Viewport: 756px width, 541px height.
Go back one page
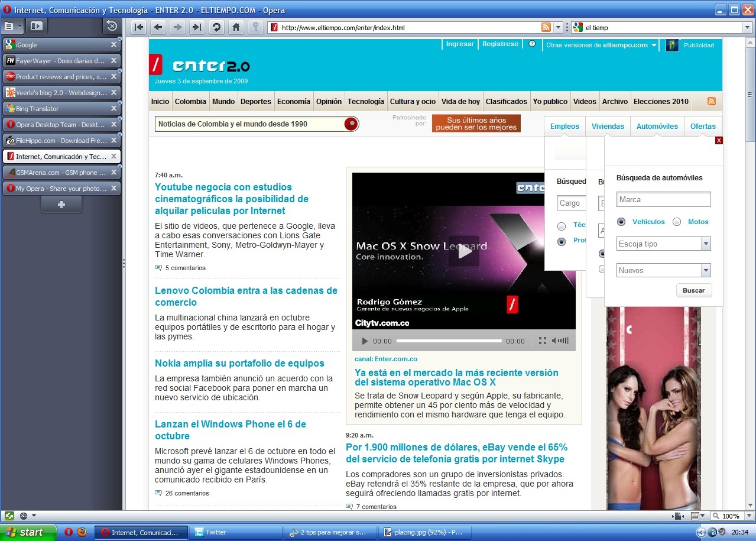pyautogui.click(x=158, y=27)
